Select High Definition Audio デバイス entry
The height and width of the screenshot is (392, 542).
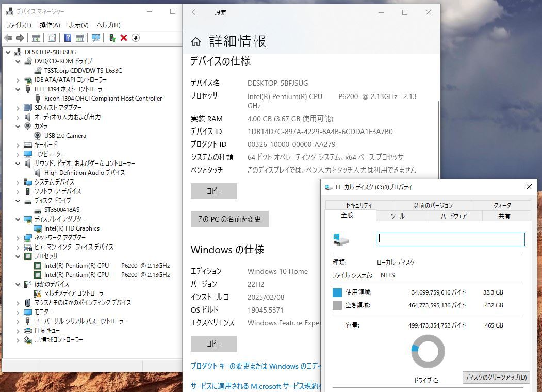point(85,172)
